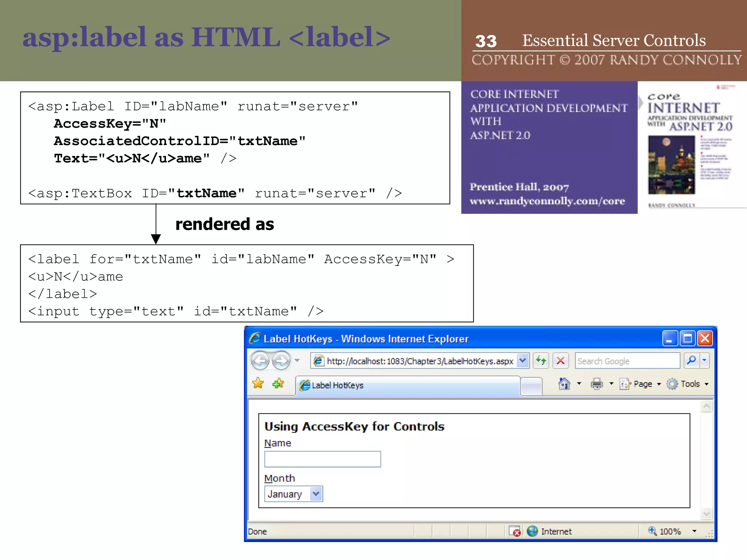The height and width of the screenshot is (560, 747).
Task: Click the Essential Server Controls title
Action: click(614, 40)
